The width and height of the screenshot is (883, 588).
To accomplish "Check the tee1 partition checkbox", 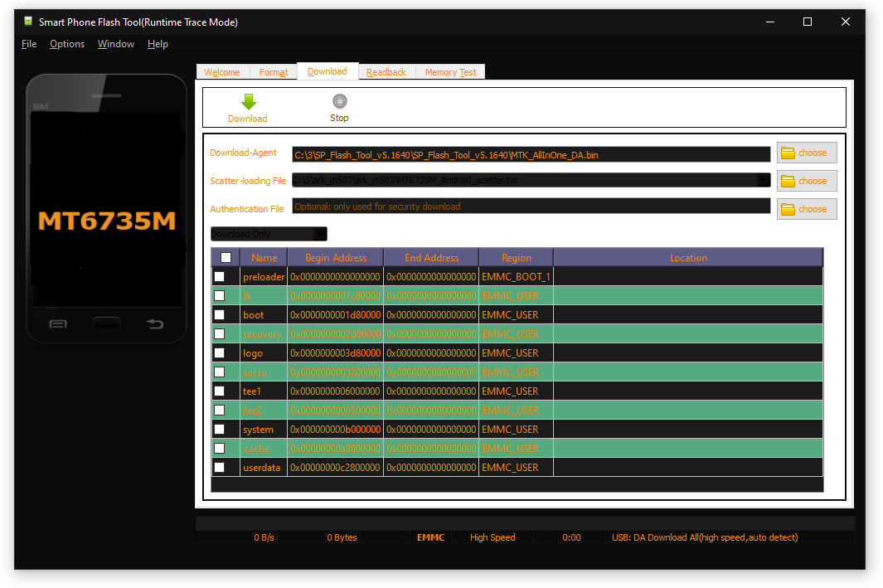I will 220,391.
